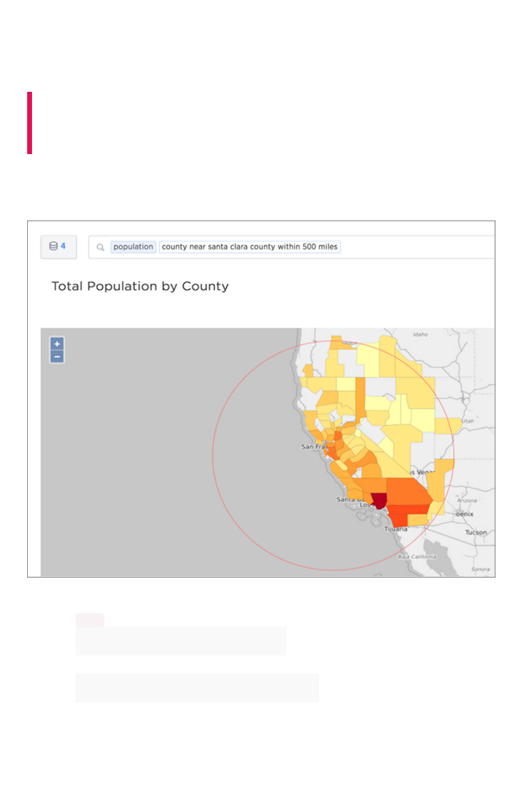
Task: Select the "population" search token
Action: 133,247
